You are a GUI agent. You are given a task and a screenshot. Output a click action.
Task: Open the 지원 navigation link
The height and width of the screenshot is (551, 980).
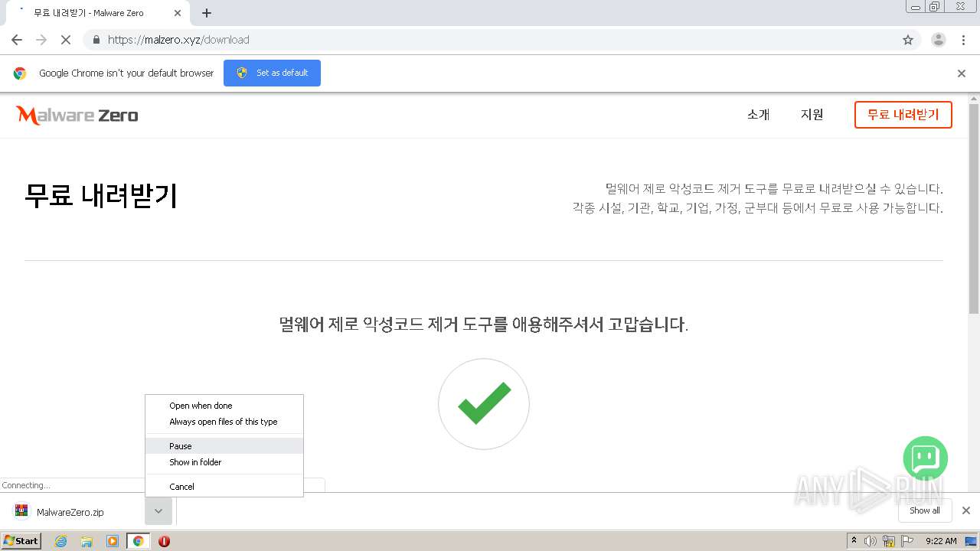tap(812, 115)
